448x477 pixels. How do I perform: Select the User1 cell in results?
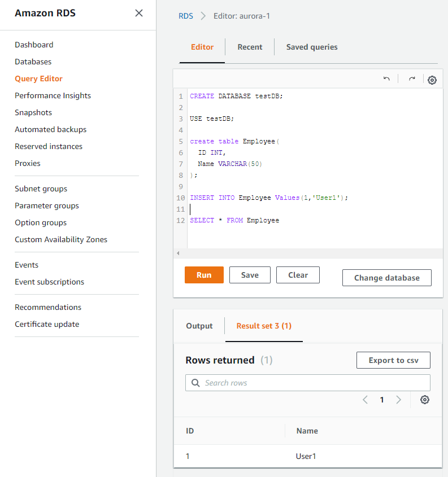click(306, 456)
